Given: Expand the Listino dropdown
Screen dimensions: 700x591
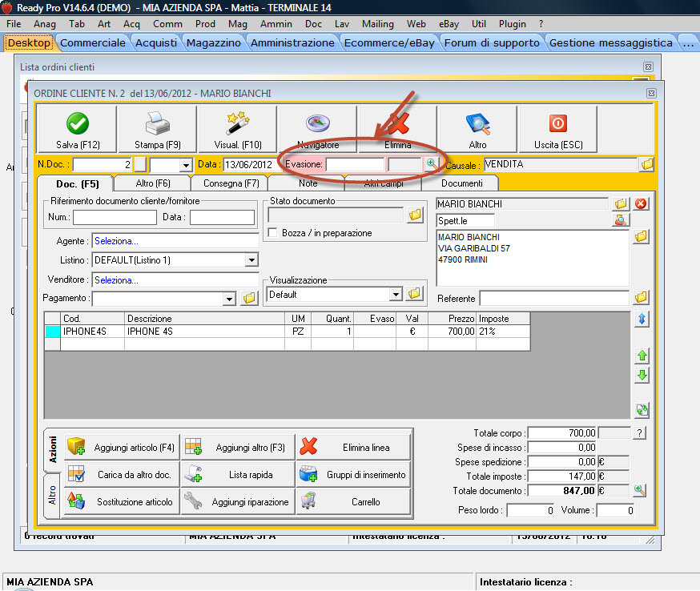Looking at the screenshot, I should (251, 260).
